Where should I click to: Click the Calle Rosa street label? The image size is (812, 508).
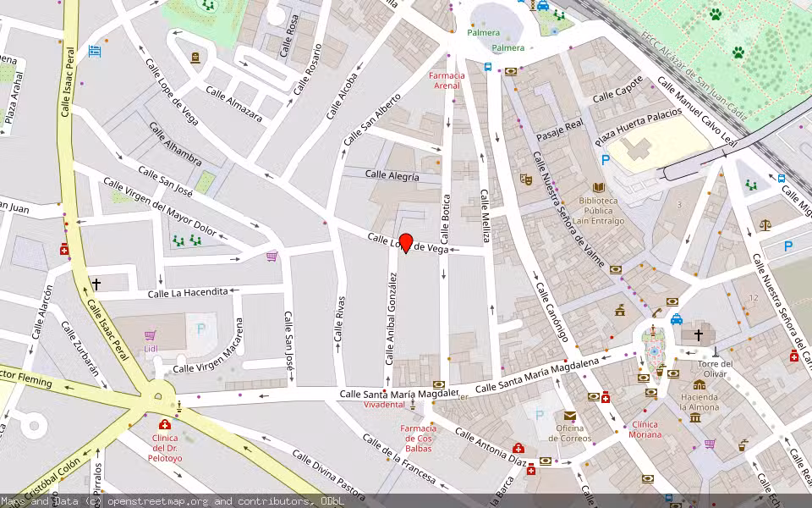click(289, 36)
